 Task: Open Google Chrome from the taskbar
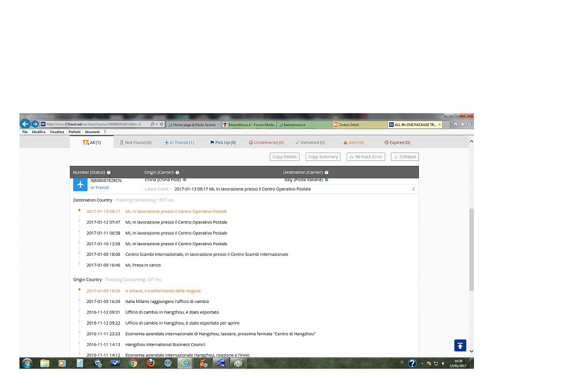click(133, 363)
